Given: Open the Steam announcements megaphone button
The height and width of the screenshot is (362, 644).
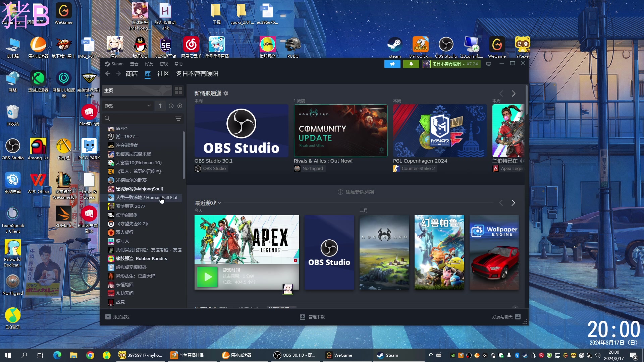Looking at the screenshot, I should pyautogui.click(x=392, y=64).
